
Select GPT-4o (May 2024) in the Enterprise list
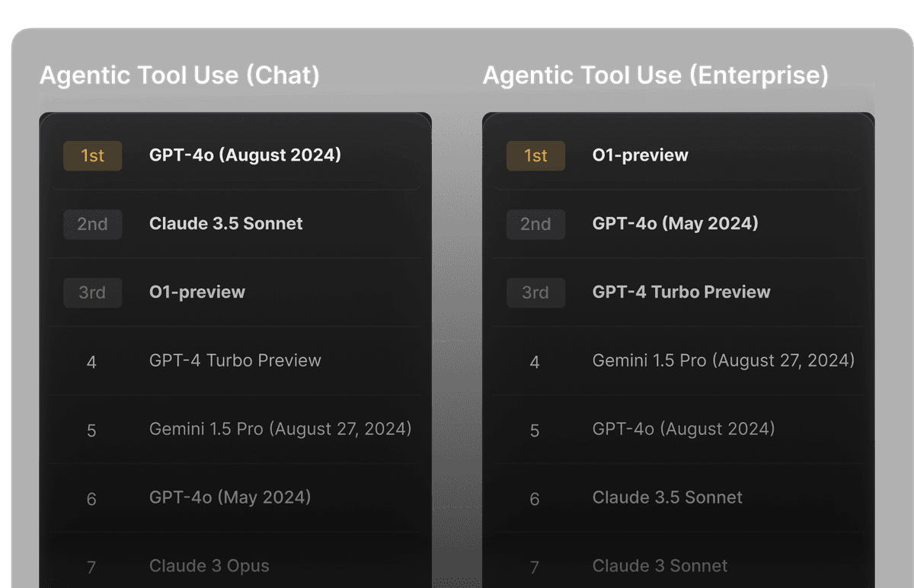click(675, 224)
